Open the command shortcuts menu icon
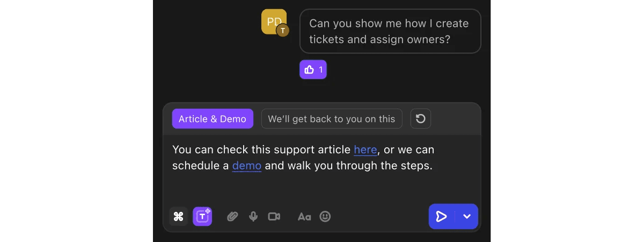 click(x=179, y=217)
